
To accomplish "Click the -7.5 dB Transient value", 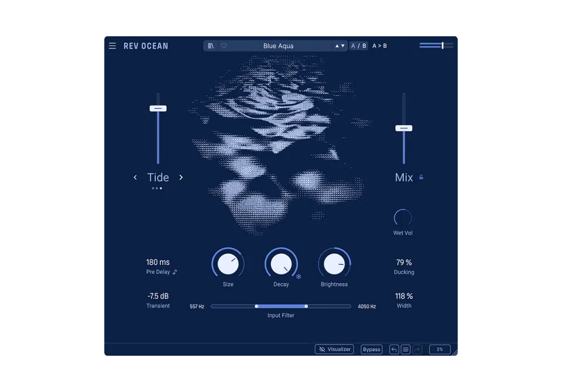I will pyautogui.click(x=158, y=296).
